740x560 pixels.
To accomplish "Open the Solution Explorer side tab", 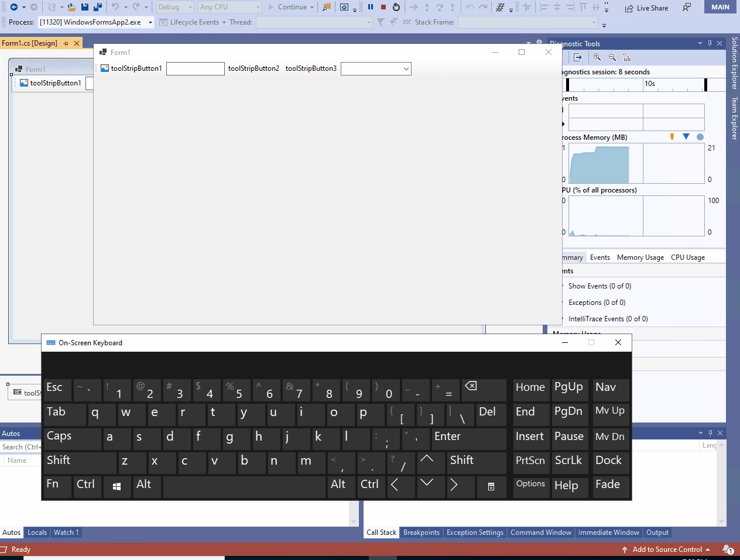I will click(x=734, y=63).
